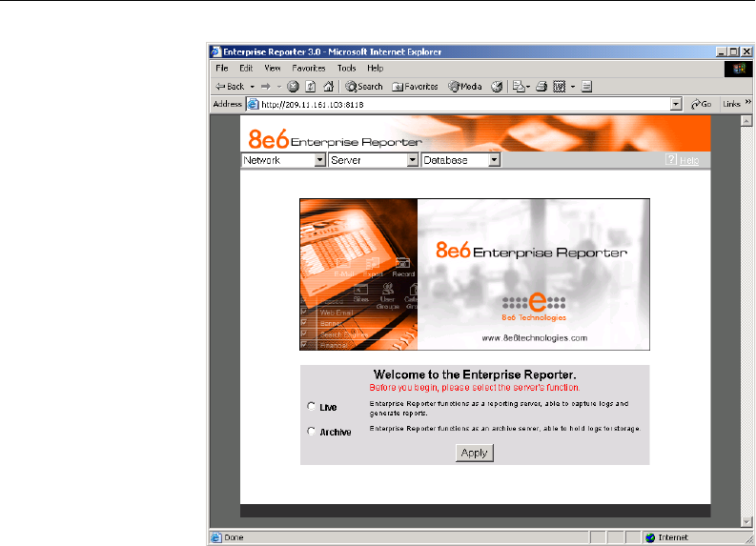The width and height of the screenshot is (756, 546).
Task: Minimize the Internet Explorer window
Action: (722, 51)
